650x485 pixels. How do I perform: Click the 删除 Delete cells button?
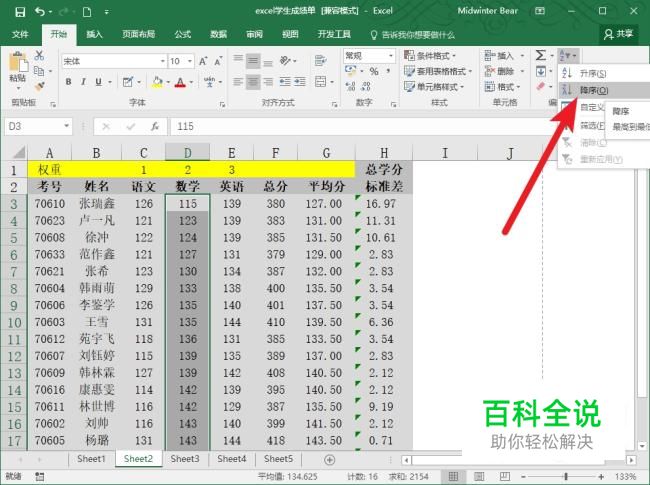click(504, 71)
